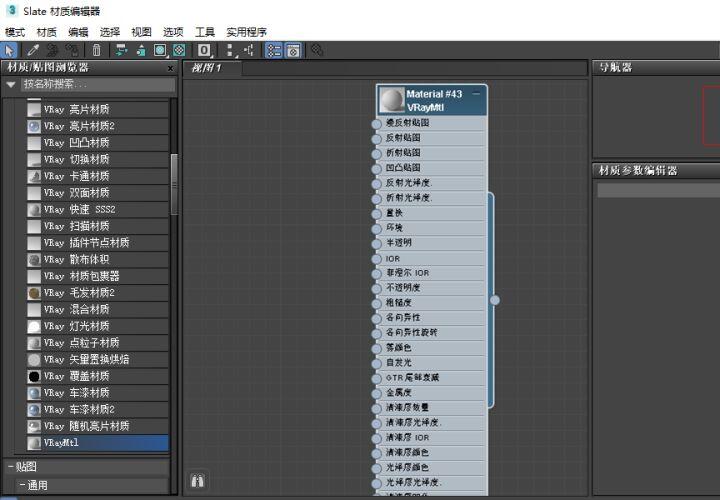This screenshot has width=720, height=500.
Task: Click the trash Delete Selected icon
Action: [x=96, y=51]
